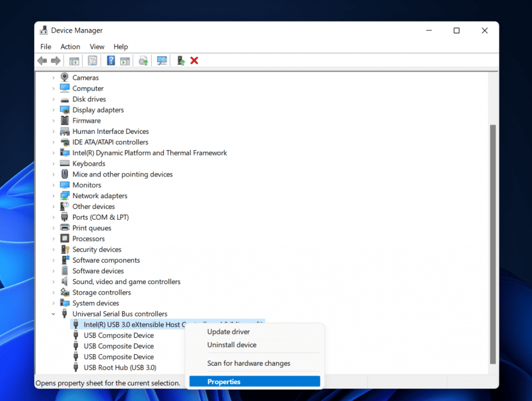Open the Properties toolbar icon
Viewport: 532px width, 401px height.
coord(92,60)
